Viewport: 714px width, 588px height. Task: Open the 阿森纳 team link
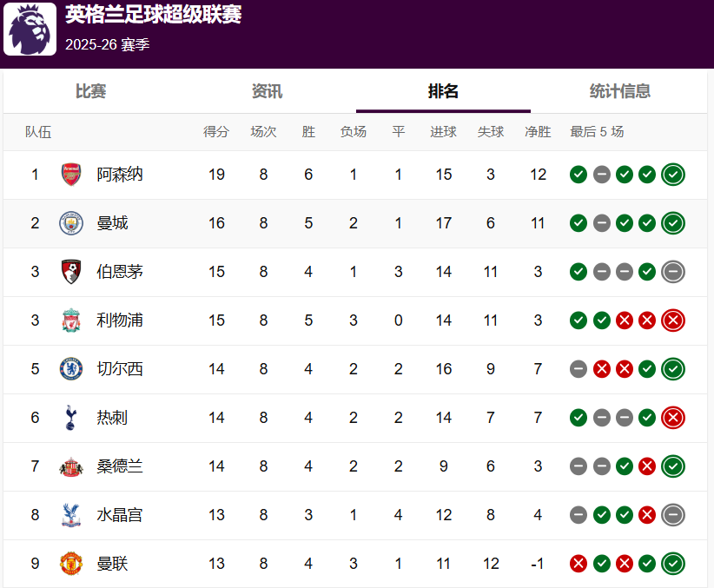(120, 175)
